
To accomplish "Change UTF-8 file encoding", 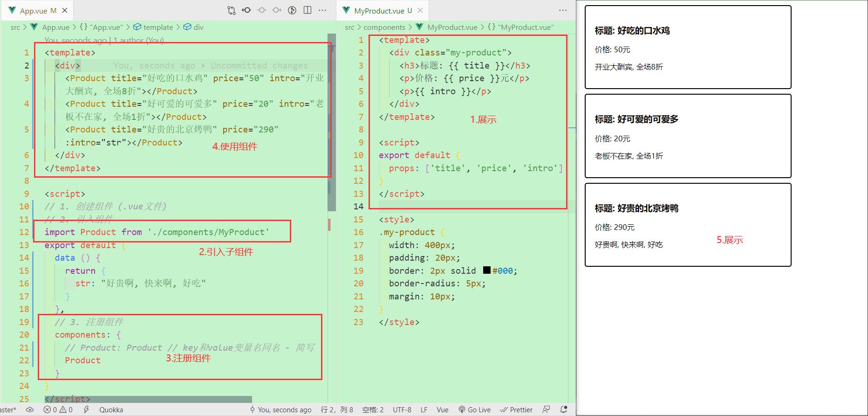I will coord(402,409).
